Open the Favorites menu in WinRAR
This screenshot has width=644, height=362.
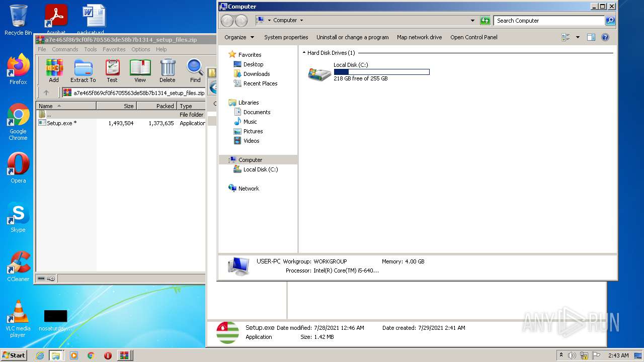coord(114,49)
